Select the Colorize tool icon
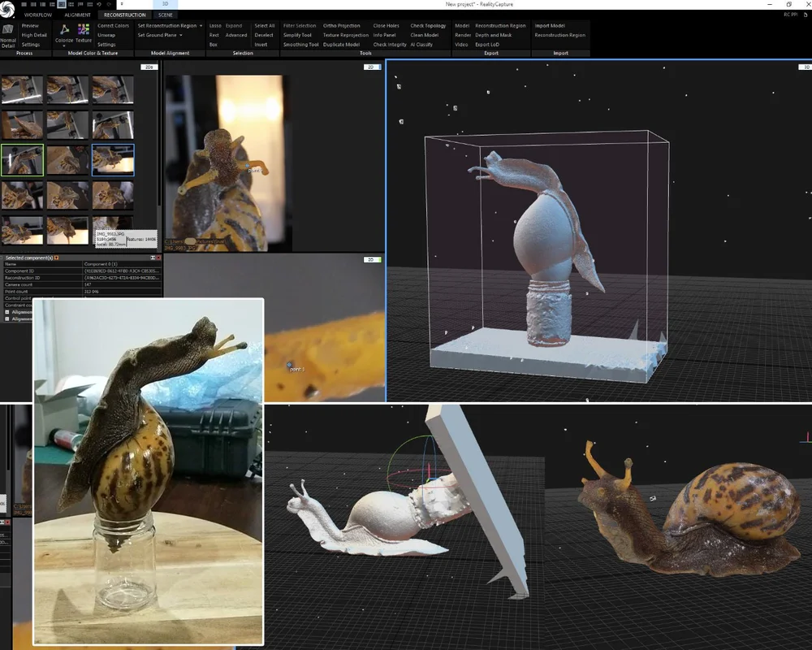This screenshot has height=650, width=812. pyautogui.click(x=64, y=29)
